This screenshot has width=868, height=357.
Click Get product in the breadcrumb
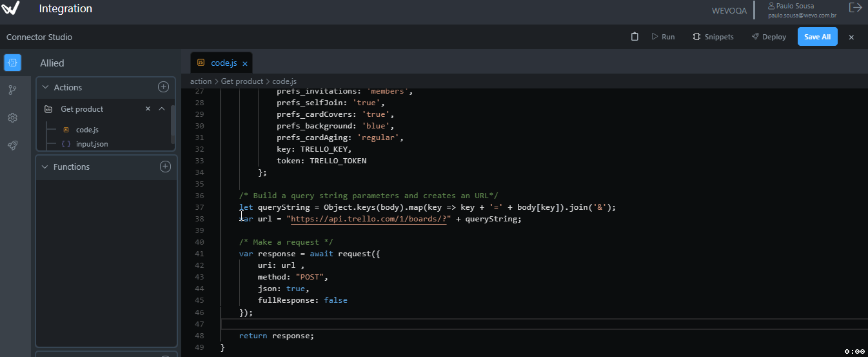click(242, 81)
